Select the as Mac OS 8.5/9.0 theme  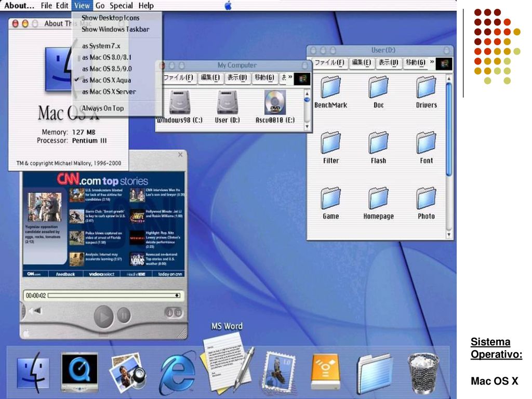coord(107,69)
